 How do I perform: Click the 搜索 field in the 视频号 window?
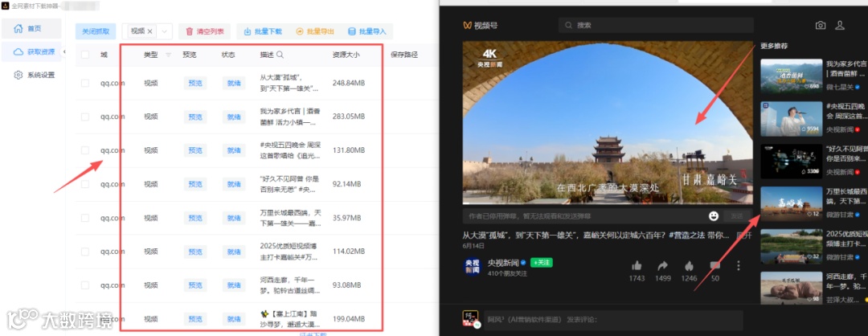click(x=656, y=26)
